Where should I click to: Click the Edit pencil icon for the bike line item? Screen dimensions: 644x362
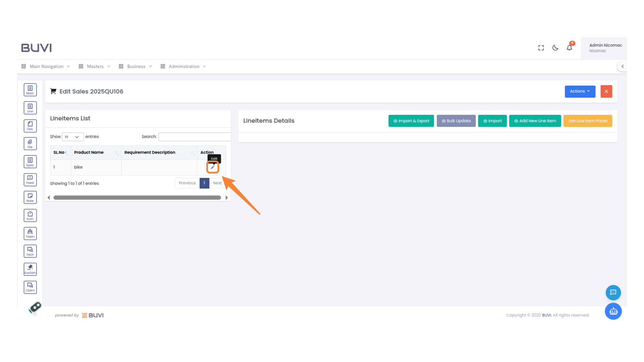coord(213,167)
